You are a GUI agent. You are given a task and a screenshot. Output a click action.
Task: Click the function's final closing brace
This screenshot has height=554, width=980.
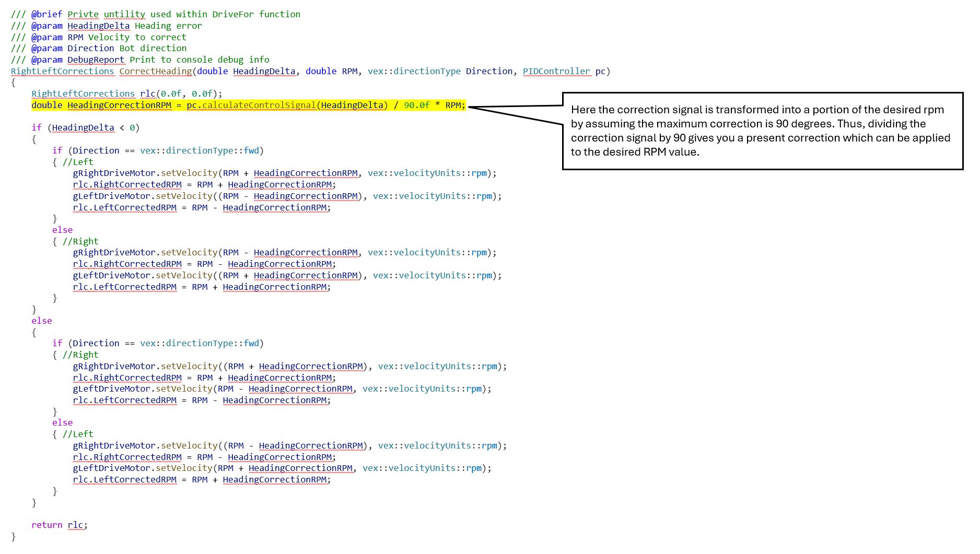tap(14, 536)
